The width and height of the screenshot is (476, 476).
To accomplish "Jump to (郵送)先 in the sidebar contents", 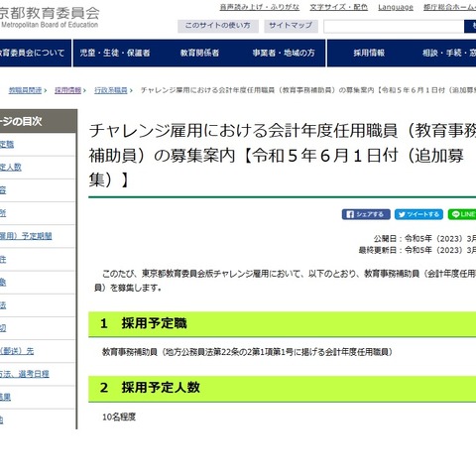I will click(x=17, y=351).
